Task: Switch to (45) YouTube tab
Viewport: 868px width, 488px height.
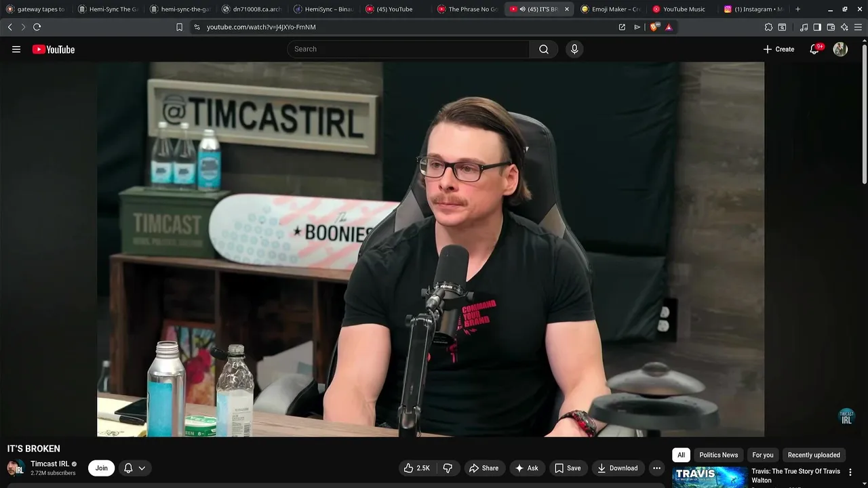Action: (x=396, y=9)
